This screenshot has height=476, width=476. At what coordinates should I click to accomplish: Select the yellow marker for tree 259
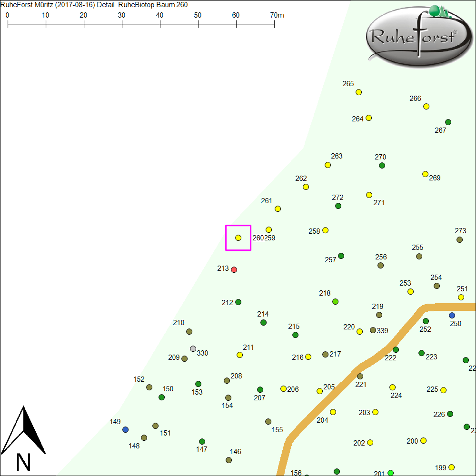click(268, 230)
